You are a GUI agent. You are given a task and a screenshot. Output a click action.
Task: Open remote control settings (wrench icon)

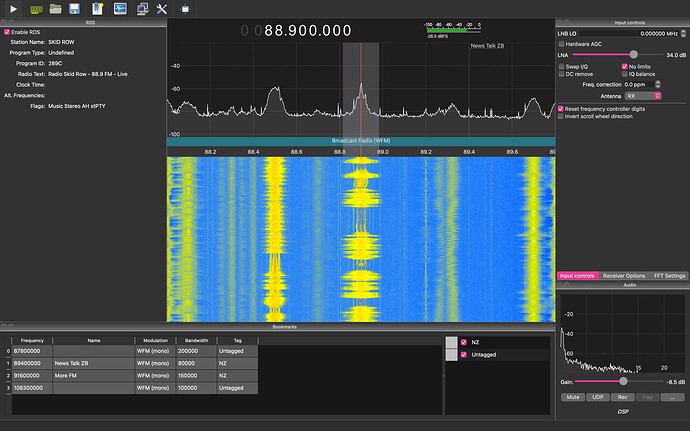click(164, 9)
